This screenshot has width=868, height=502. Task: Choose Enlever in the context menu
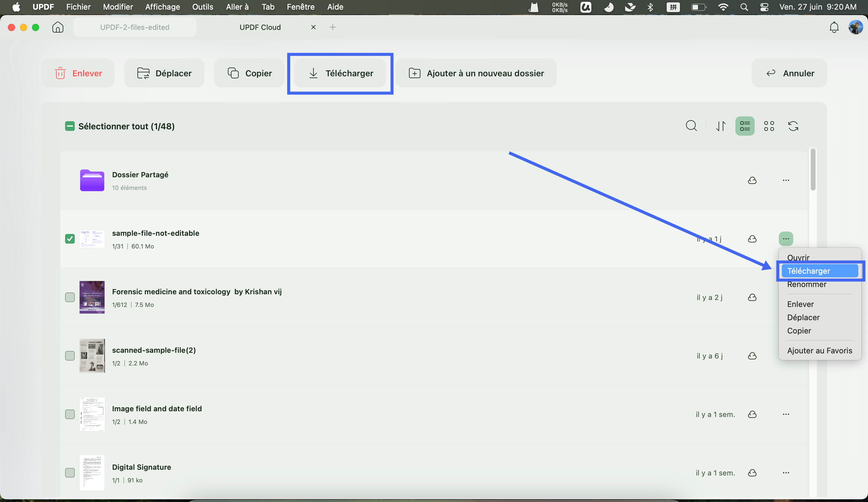coord(820,304)
